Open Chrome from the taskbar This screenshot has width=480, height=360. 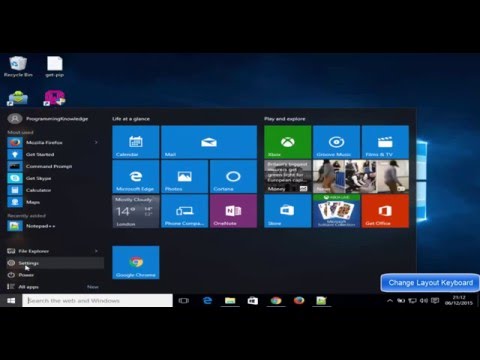click(276, 301)
